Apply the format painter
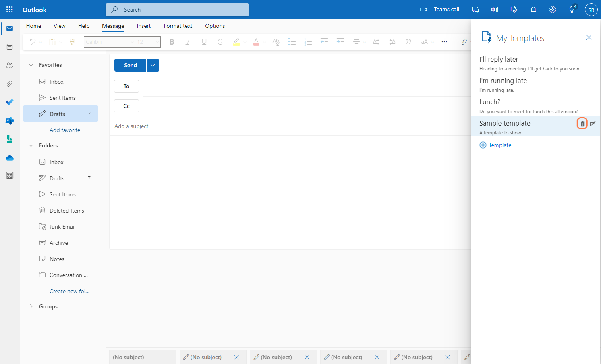601x364 pixels. 72,42
